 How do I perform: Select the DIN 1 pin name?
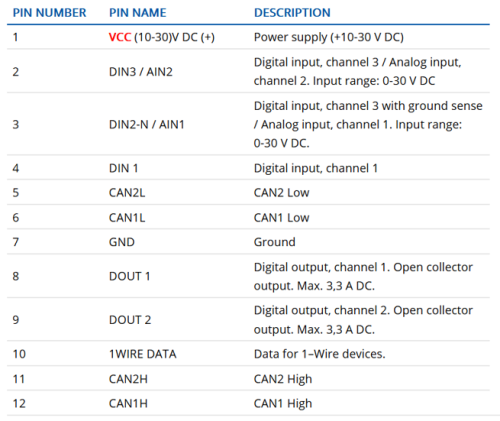[x=124, y=168]
